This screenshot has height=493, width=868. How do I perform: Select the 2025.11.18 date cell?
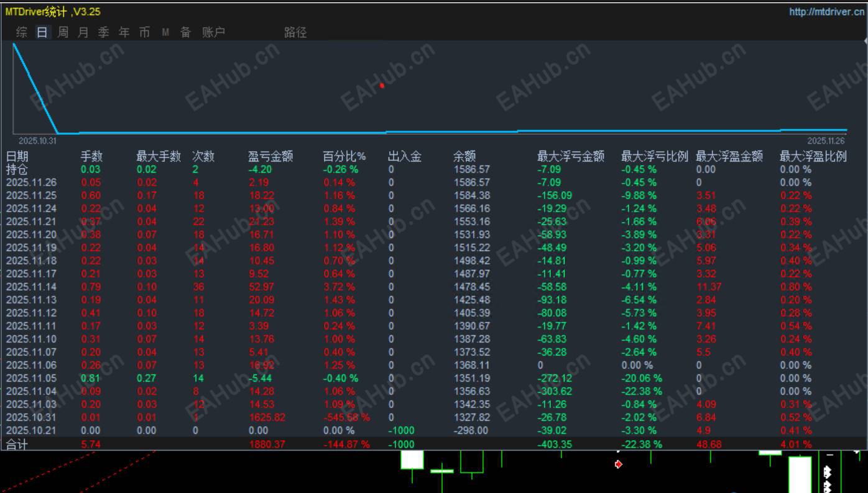[x=31, y=260]
